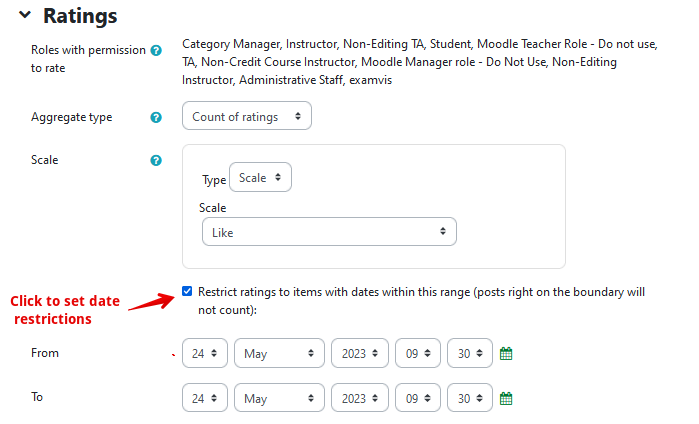Open calendar picker for From date
The height and width of the screenshot is (424, 699).
click(x=506, y=354)
